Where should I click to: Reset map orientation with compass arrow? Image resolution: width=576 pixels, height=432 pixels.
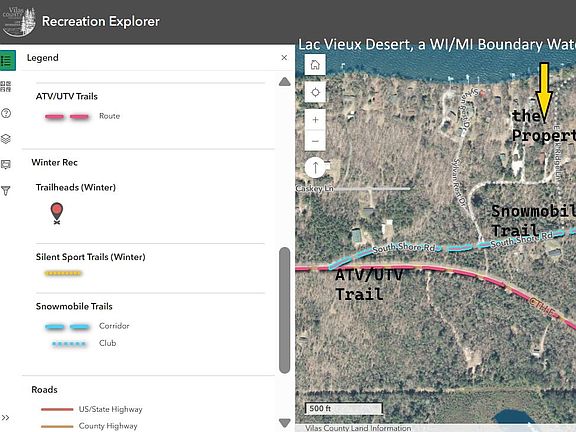(315, 168)
